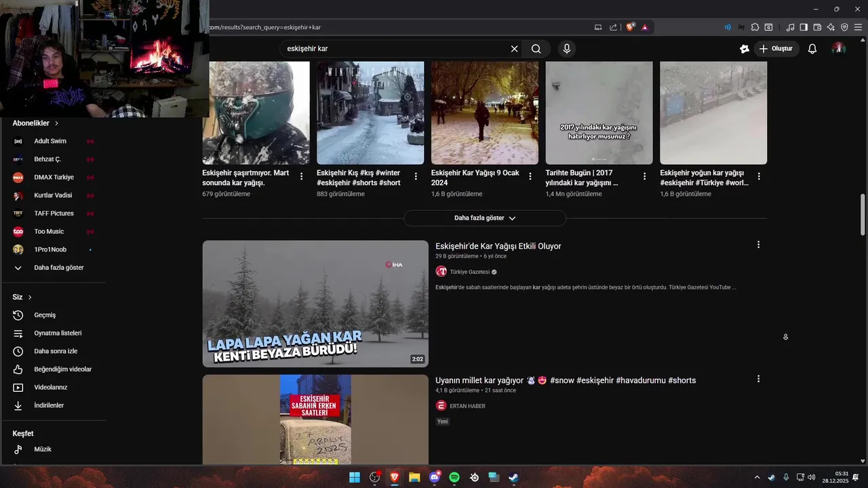Open options for Eskişehir'de Kar Yağışı Etkili Oluyor
868x488 pixels.
pyautogui.click(x=758, y=245)
